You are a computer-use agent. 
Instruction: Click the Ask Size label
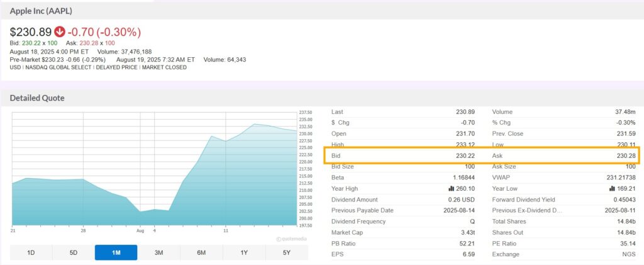point(504,166)
